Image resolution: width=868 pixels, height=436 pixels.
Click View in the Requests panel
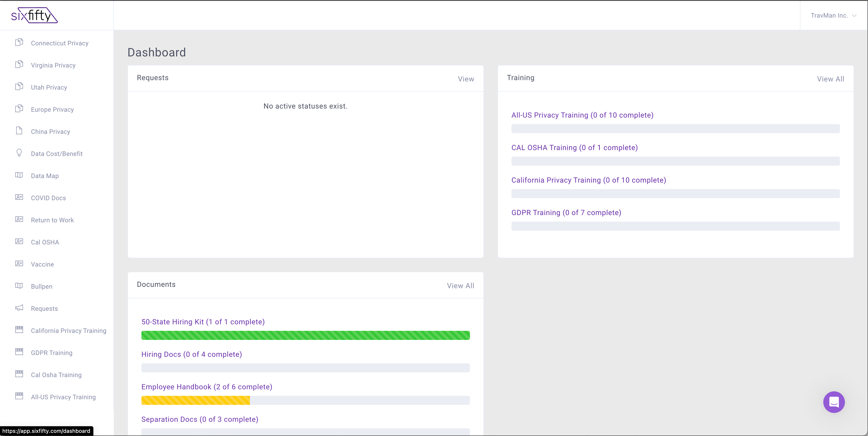[466, 79]
